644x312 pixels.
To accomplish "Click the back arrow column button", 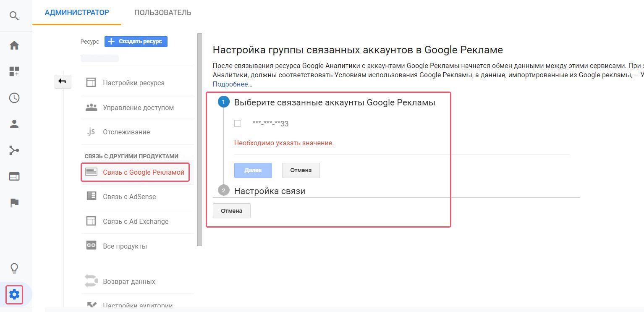I will click(x=63, y=81).
